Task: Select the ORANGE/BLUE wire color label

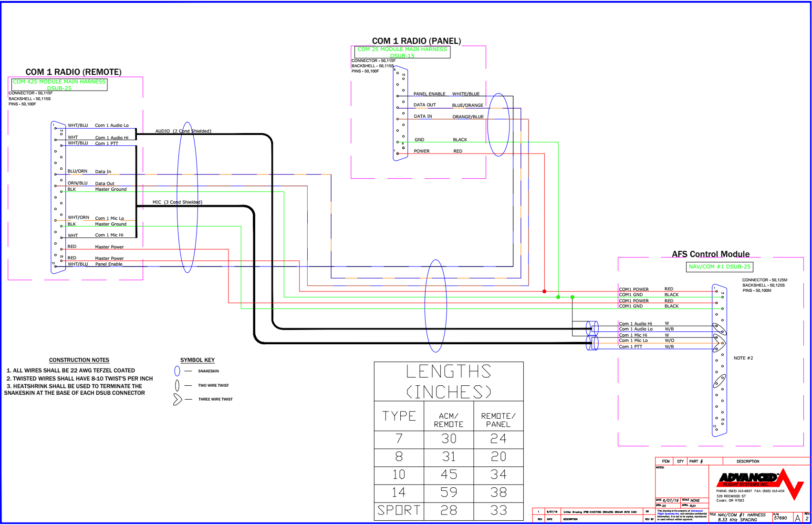Action: coord(468,117)
